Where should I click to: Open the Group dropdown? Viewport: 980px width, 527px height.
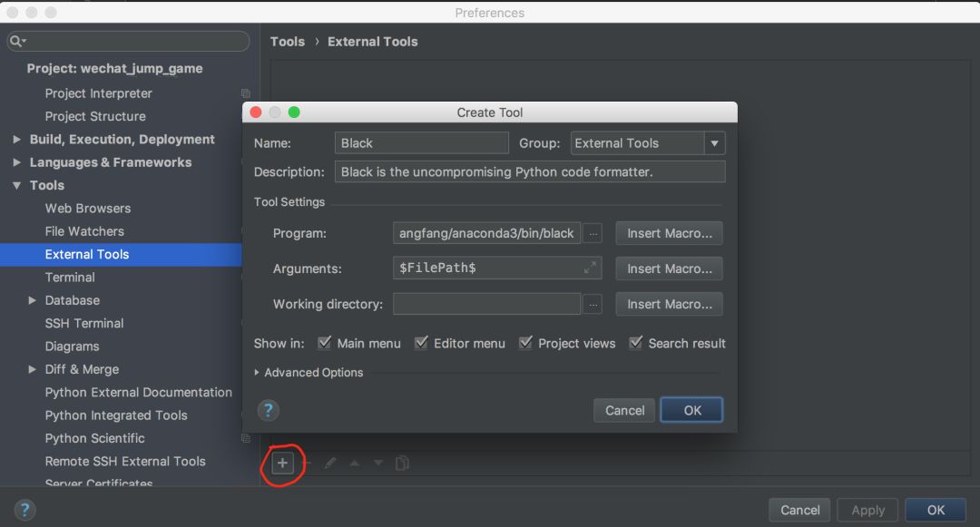(714, 143)
